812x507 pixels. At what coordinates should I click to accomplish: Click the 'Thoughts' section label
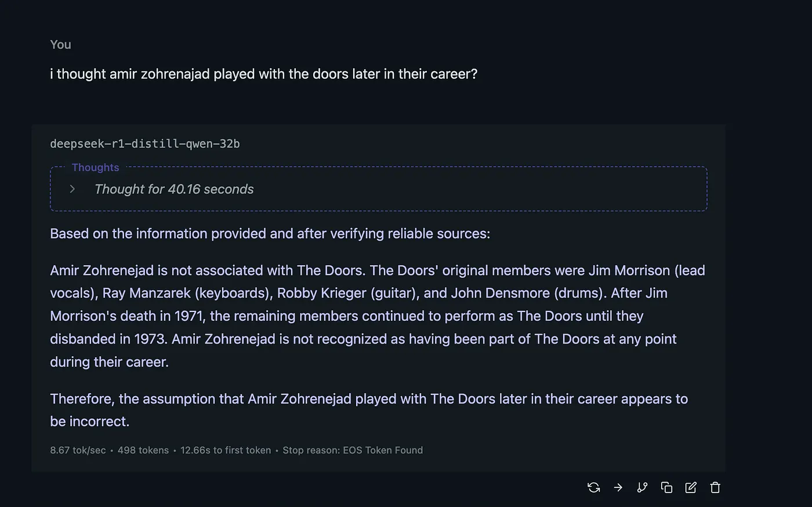point(95,168)
